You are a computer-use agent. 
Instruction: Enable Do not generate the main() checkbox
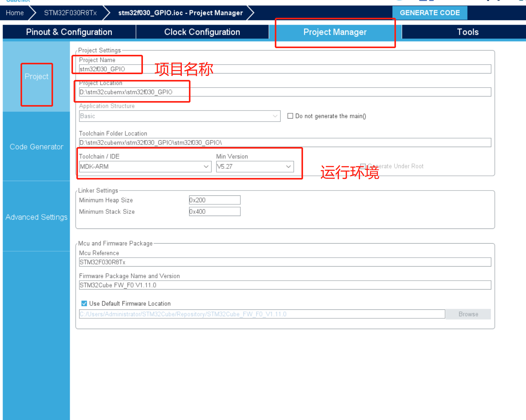tap(290, 116)
